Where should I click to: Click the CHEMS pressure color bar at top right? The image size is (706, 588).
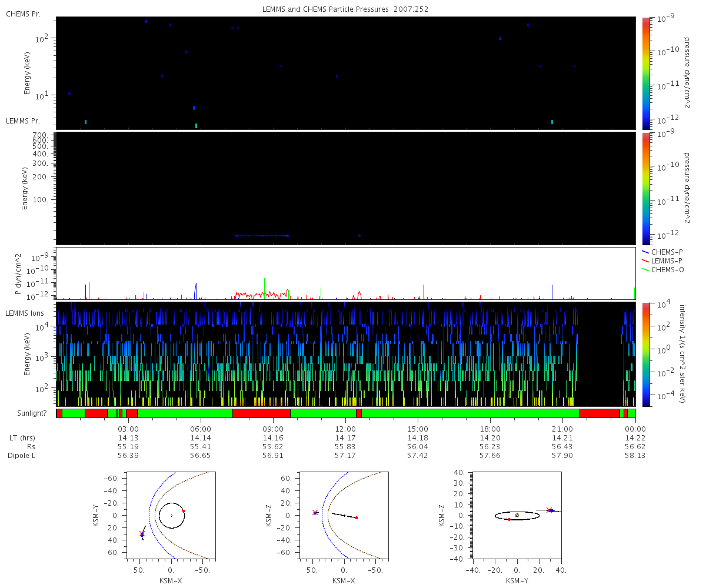[646, 73]
